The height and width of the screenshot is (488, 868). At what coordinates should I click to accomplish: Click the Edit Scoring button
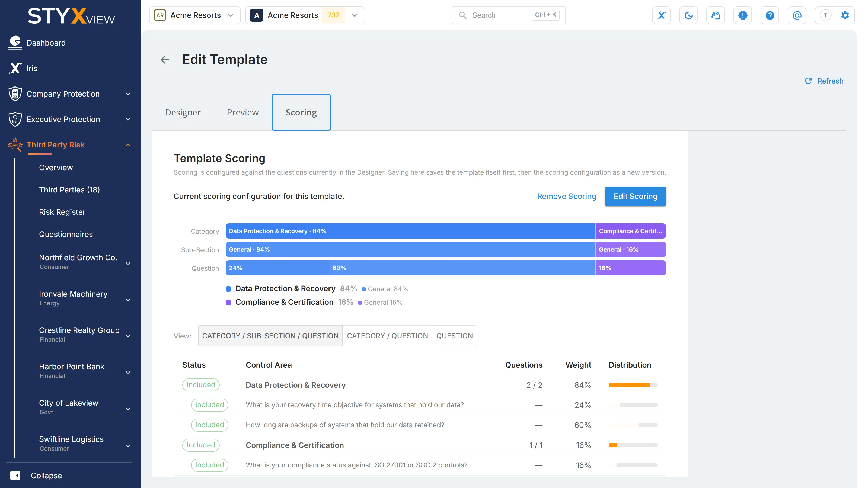coord(635,196)
